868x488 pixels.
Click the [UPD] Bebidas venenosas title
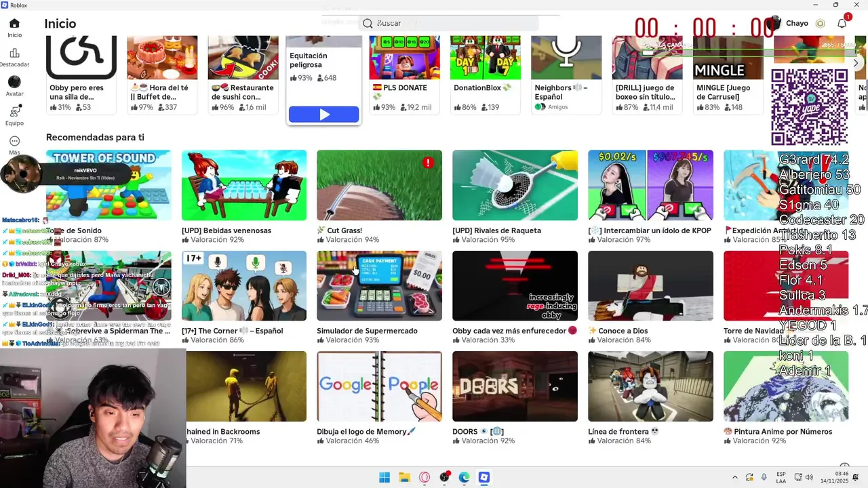(226, 230)
